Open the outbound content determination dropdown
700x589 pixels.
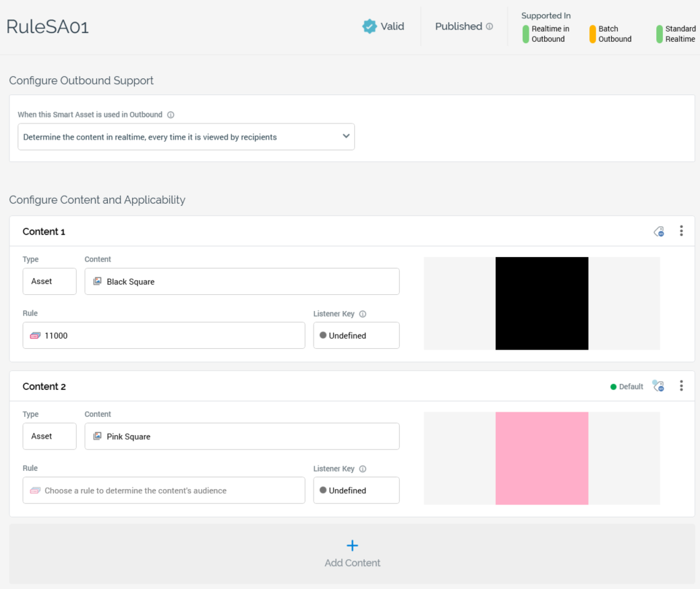click(186, 136)
